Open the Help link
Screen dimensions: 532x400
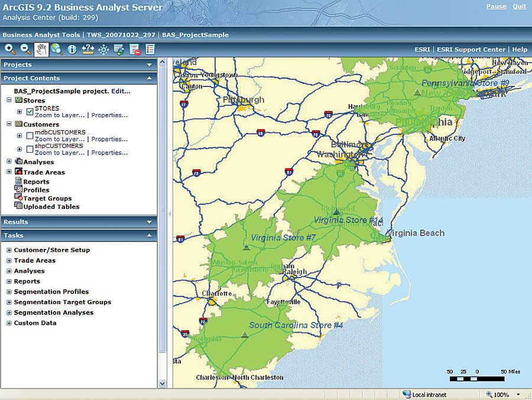pos(520,50)
